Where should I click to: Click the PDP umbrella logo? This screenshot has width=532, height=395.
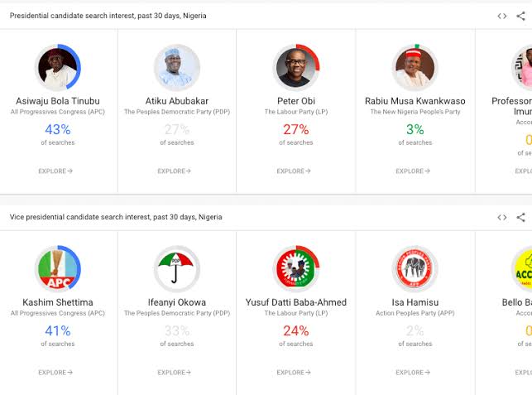click(177, 269)
